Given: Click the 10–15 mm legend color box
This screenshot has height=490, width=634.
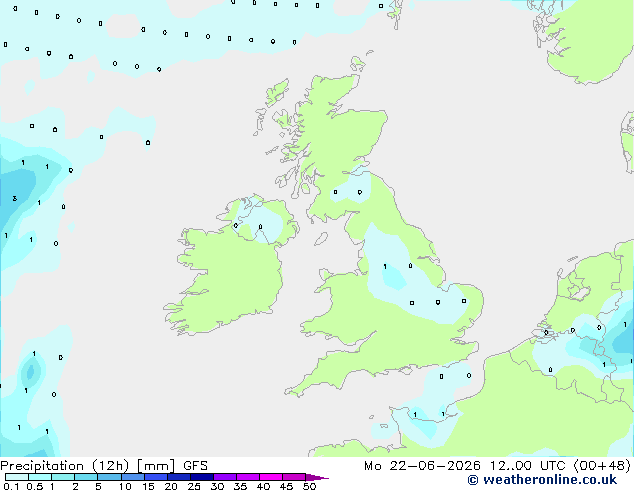Looking at the screenshot, I should coord(132,477).
